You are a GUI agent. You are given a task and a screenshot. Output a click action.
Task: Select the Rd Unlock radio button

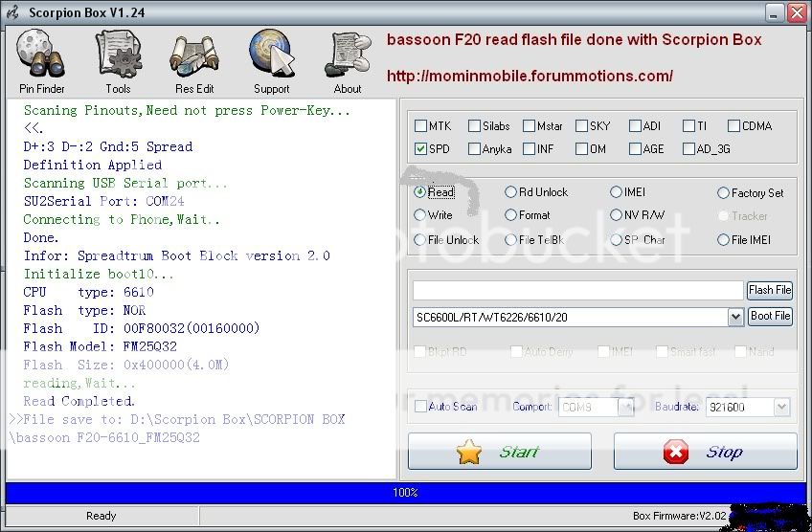[510, 192]
